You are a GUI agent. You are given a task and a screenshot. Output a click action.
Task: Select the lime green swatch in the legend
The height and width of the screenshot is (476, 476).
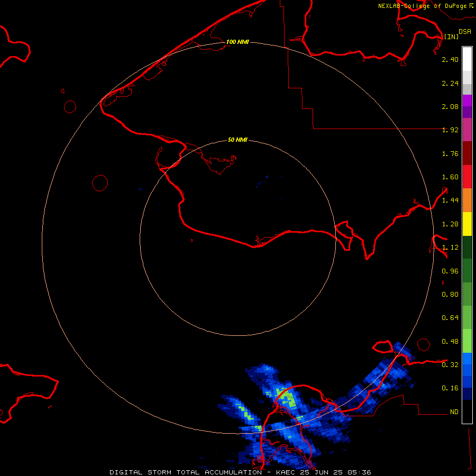coord(467,341)
